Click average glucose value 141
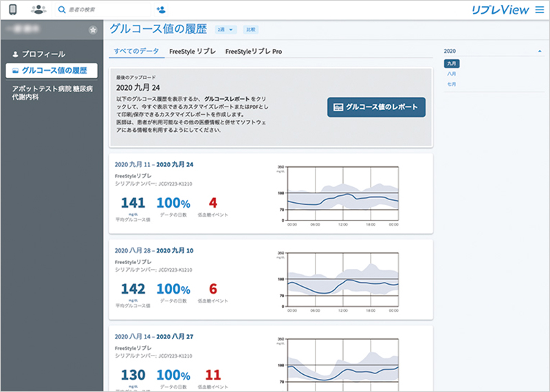The height and width of the screenshot is (392, 550). pyautogui.click(x=133, y=203)
